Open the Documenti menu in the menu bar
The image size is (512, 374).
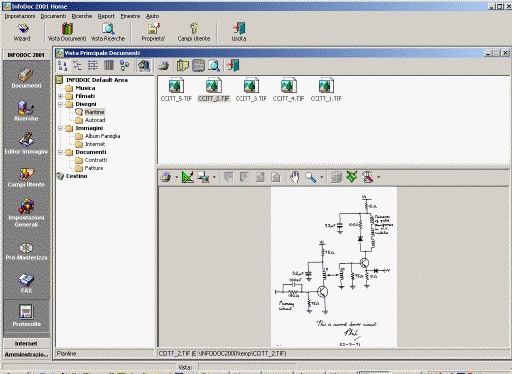(53, 16)
